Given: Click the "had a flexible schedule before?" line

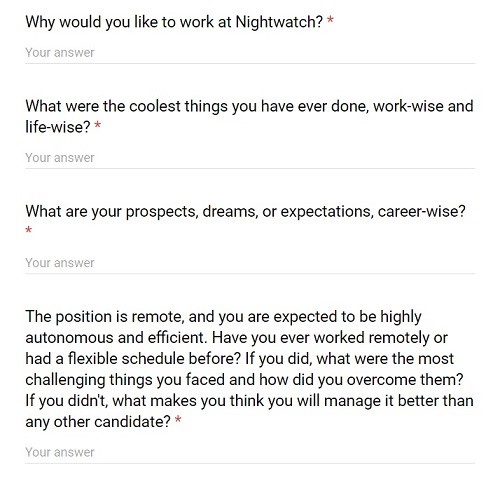Looking at the screenshot, I should (x=133, y=359).
